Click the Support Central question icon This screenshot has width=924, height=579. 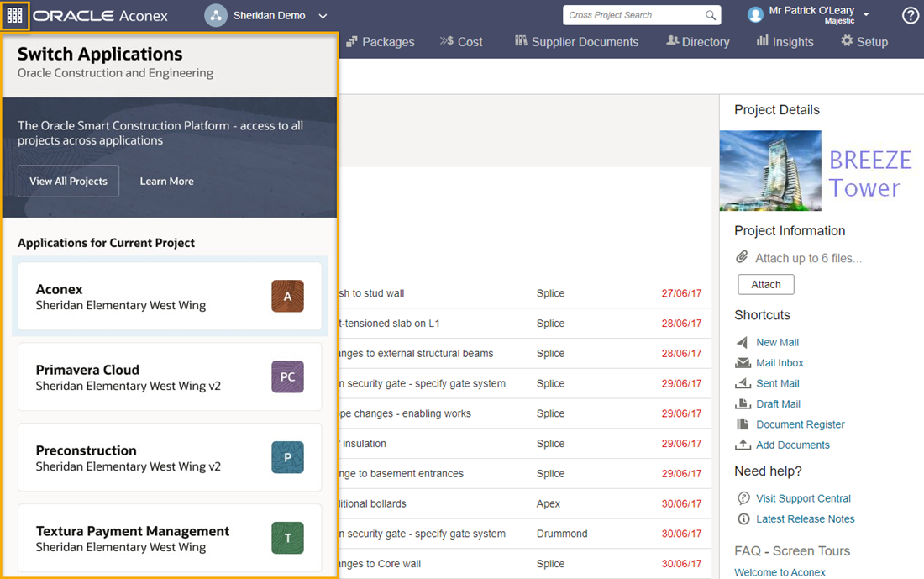point(743,498)
